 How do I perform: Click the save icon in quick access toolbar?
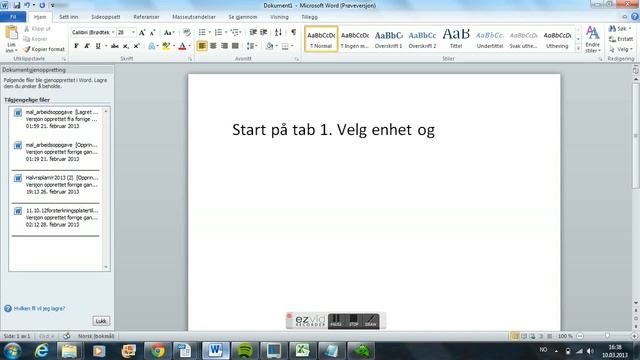(x=17, y=5)
